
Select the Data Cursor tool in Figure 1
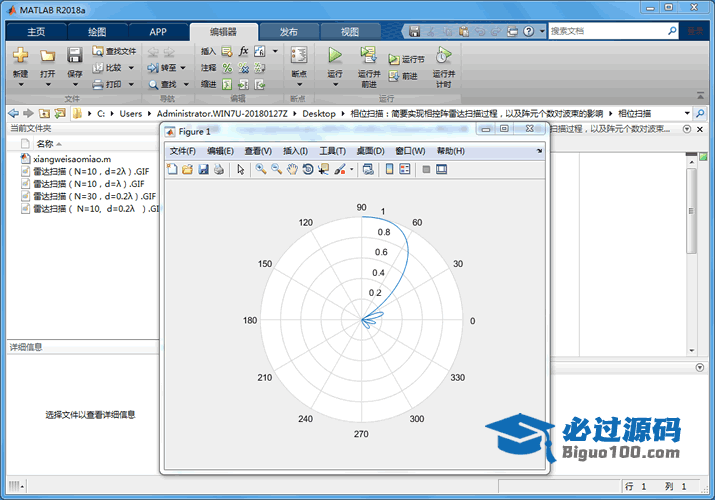[323, 170]
